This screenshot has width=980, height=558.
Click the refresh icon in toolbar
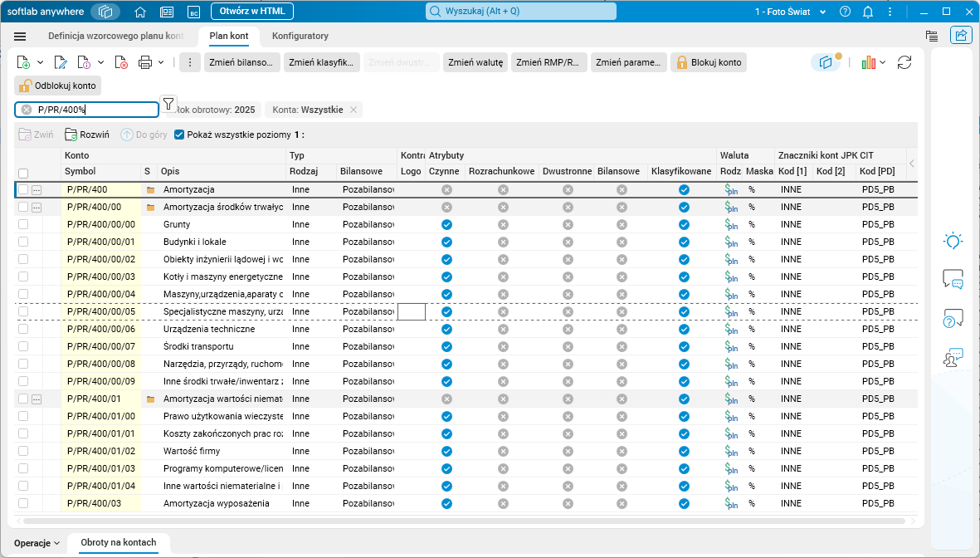(904, 63)
